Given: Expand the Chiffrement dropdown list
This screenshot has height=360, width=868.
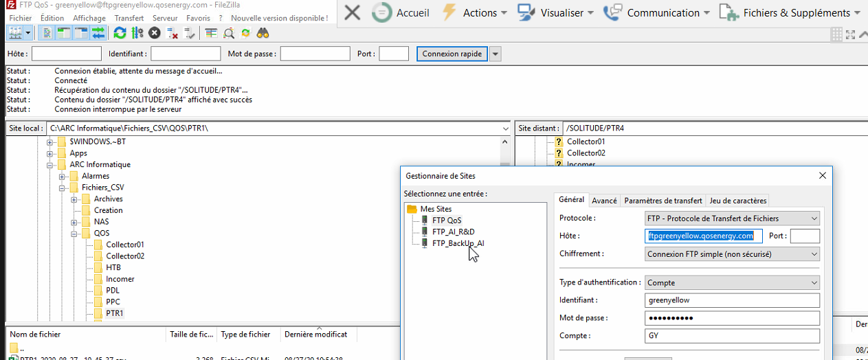Looking at the screenshot, I should [732, 254].
